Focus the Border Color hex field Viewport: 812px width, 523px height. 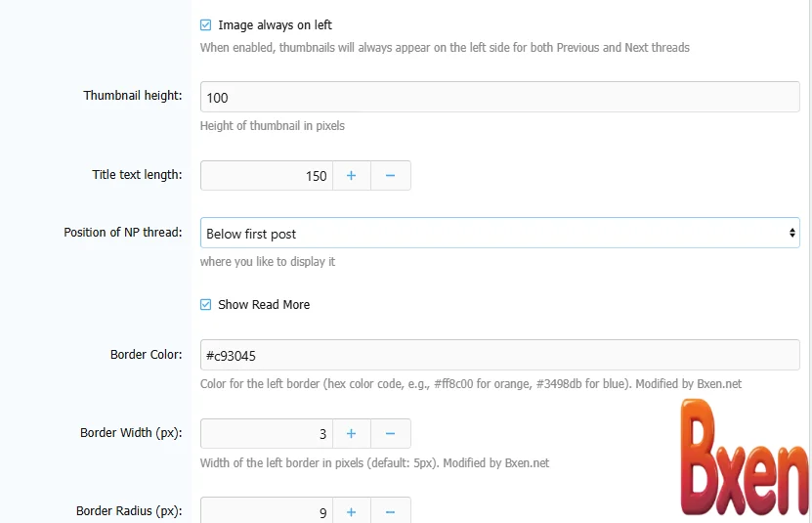pos(498,355)
